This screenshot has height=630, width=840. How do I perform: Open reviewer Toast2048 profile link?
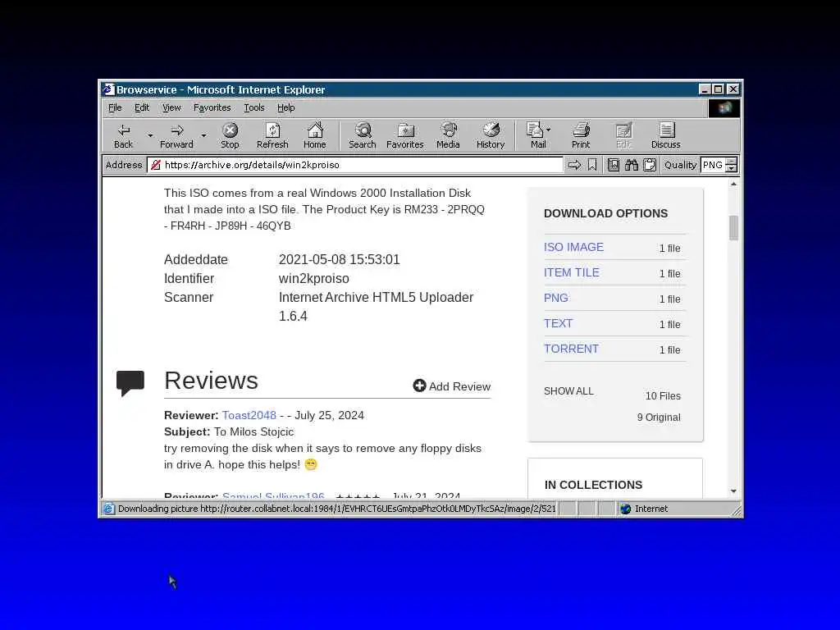249,415
